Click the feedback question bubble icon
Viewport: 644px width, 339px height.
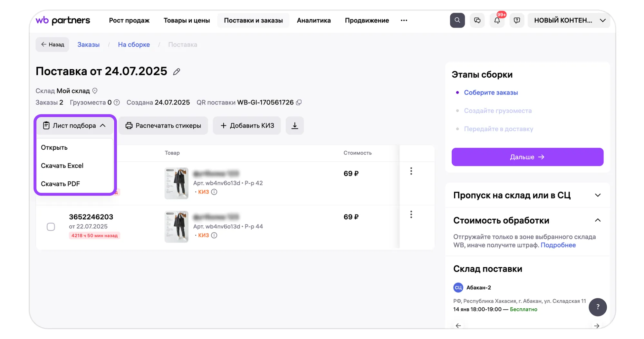(517, 20)
